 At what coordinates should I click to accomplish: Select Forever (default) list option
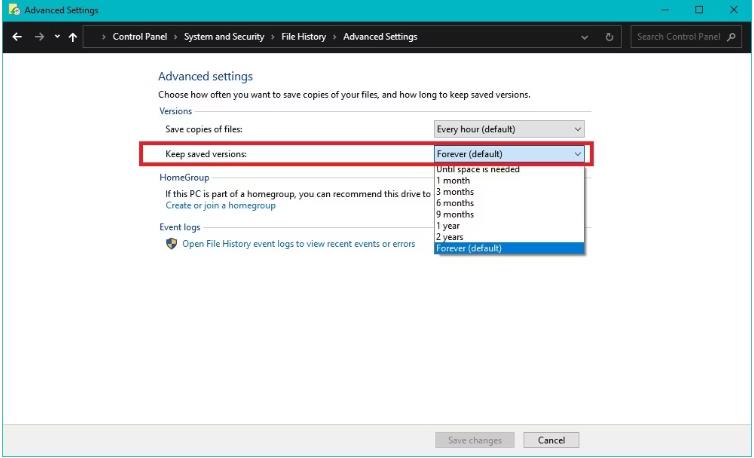[x=509, y=248]
